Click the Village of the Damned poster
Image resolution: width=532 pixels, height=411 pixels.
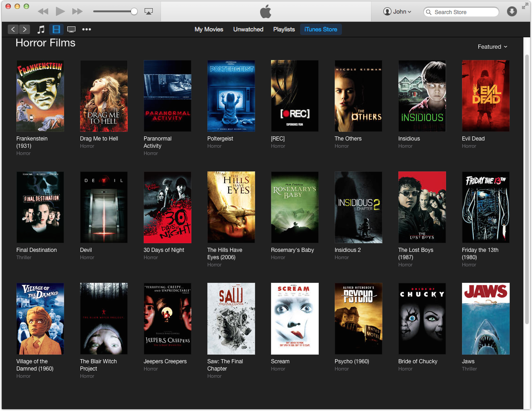(x=40, y=319)
